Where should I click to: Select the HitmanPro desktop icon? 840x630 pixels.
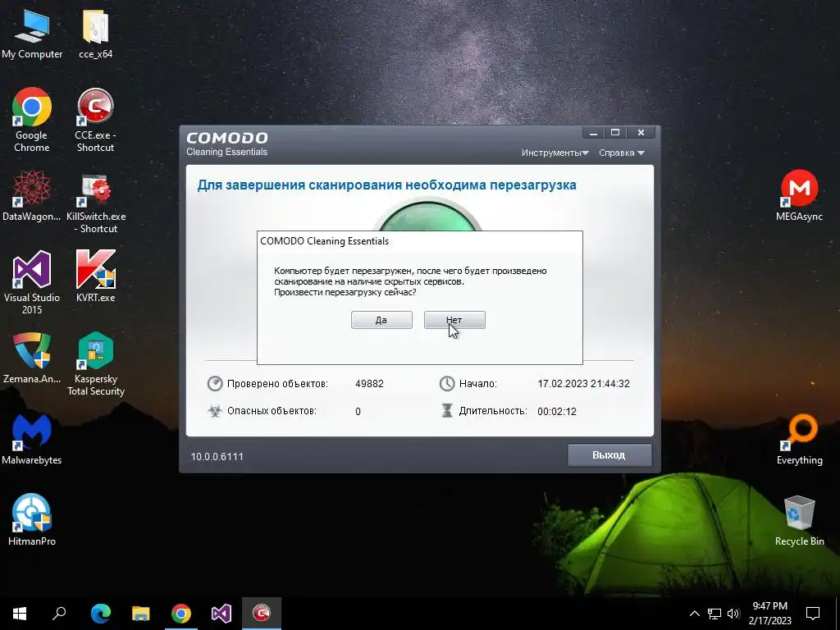[32, 519]
